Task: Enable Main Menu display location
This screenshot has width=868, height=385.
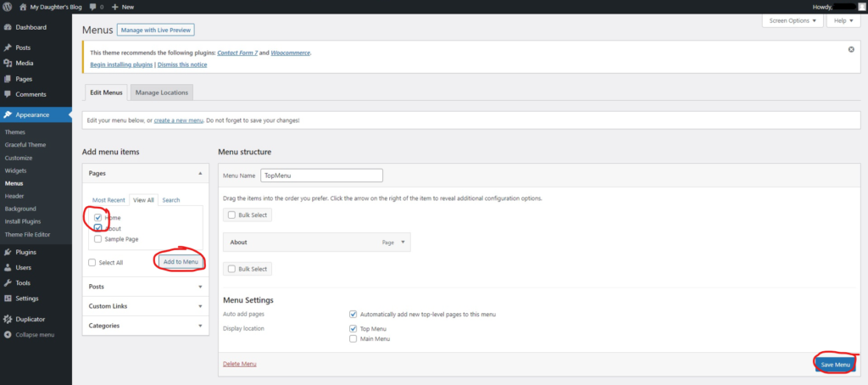Action: (x=353, y=338)
